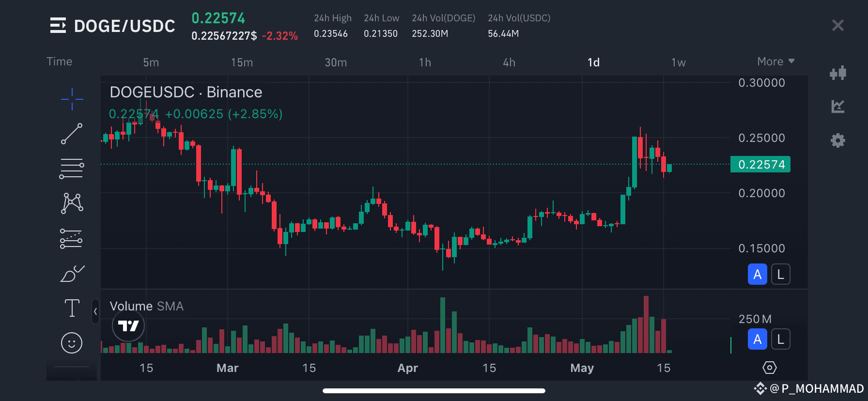Click the 24h Low value 0.21350

(381, 33)
